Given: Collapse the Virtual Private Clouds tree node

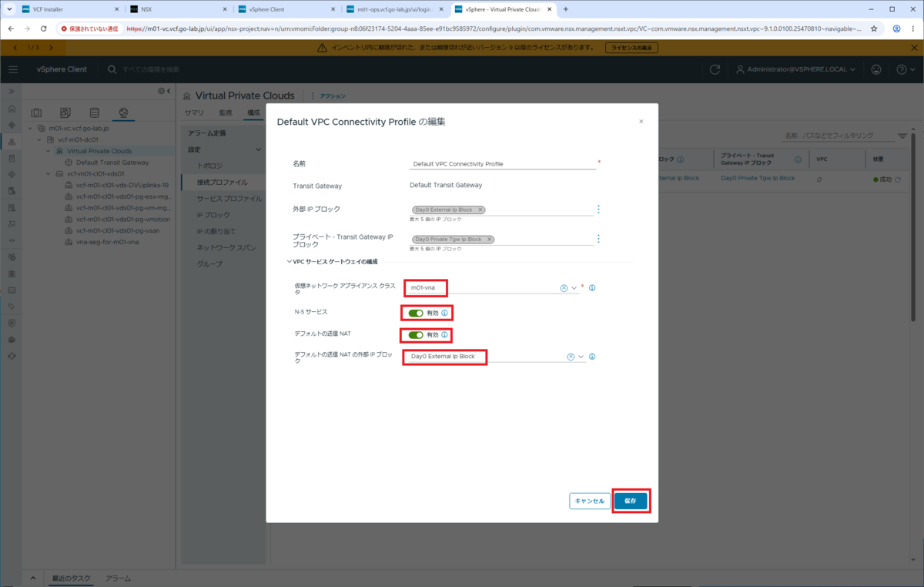Looking at the screenshot, I should (49, 151).
